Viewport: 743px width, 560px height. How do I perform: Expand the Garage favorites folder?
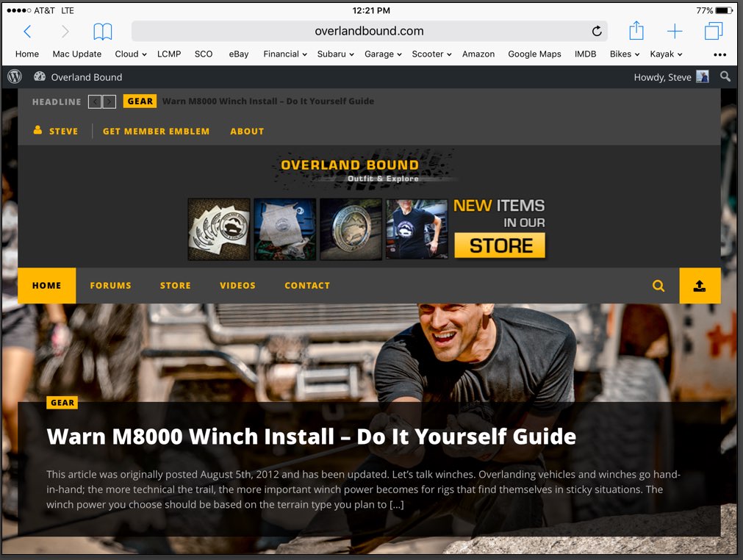(383, 54)
